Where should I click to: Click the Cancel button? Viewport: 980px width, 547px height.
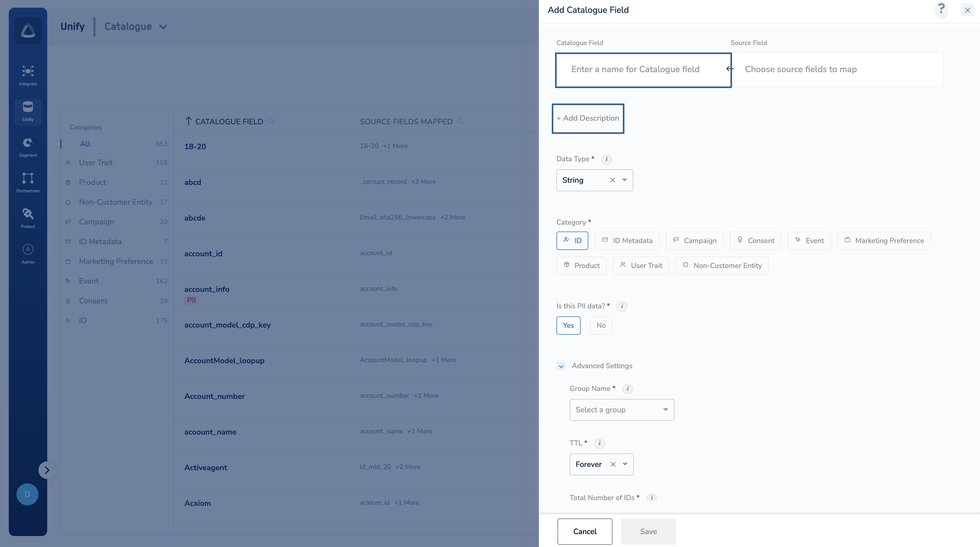point(585,531)
